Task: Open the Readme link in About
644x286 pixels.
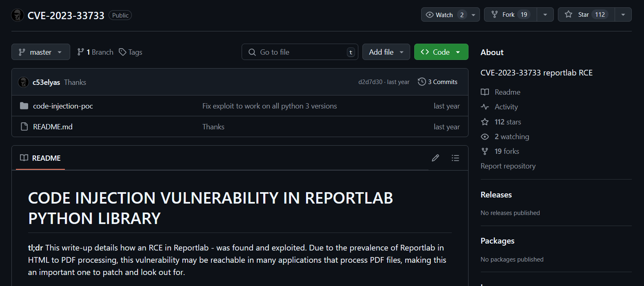Action: tap(507, 92)
